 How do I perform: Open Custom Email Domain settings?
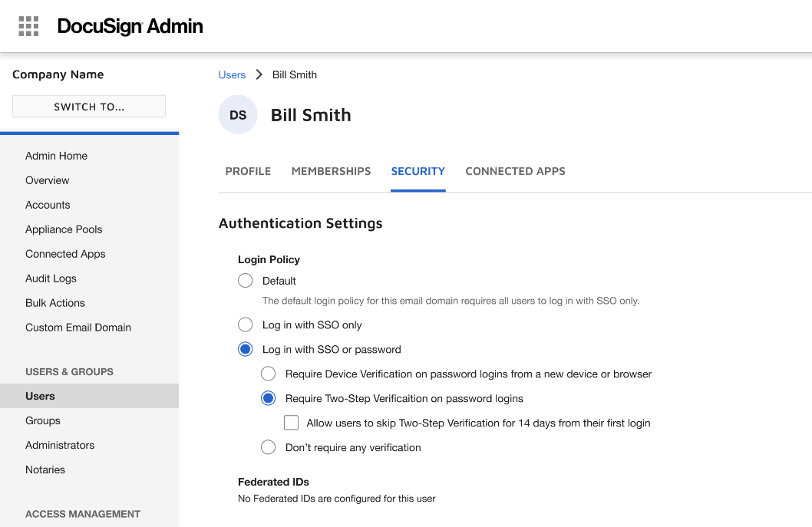click(x=78, y=328)
